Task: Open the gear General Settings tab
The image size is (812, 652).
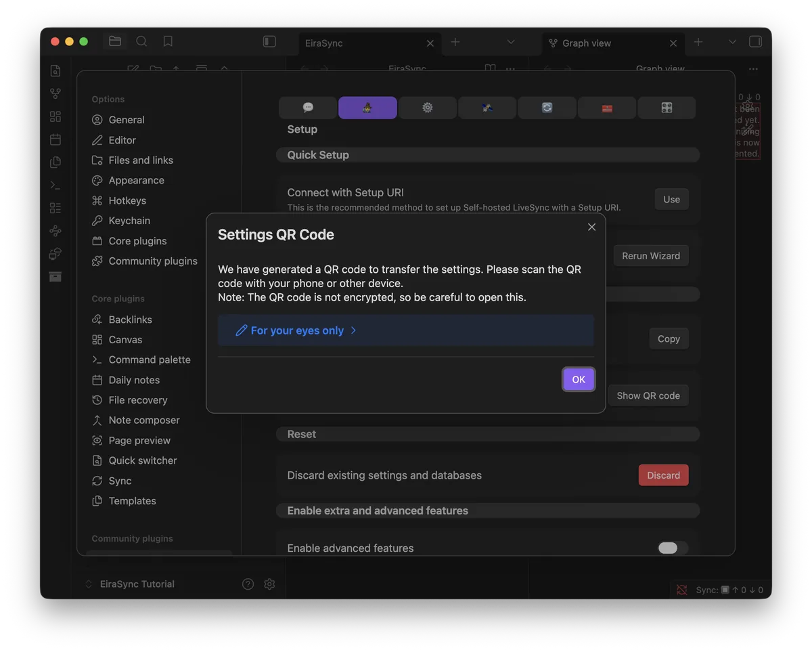Action: pos(428,108)
